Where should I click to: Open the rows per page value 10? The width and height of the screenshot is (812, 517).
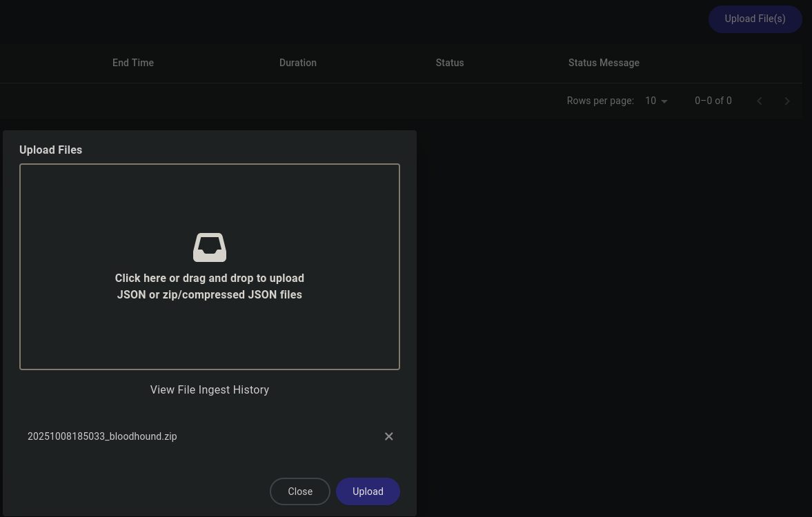(651, 101)
